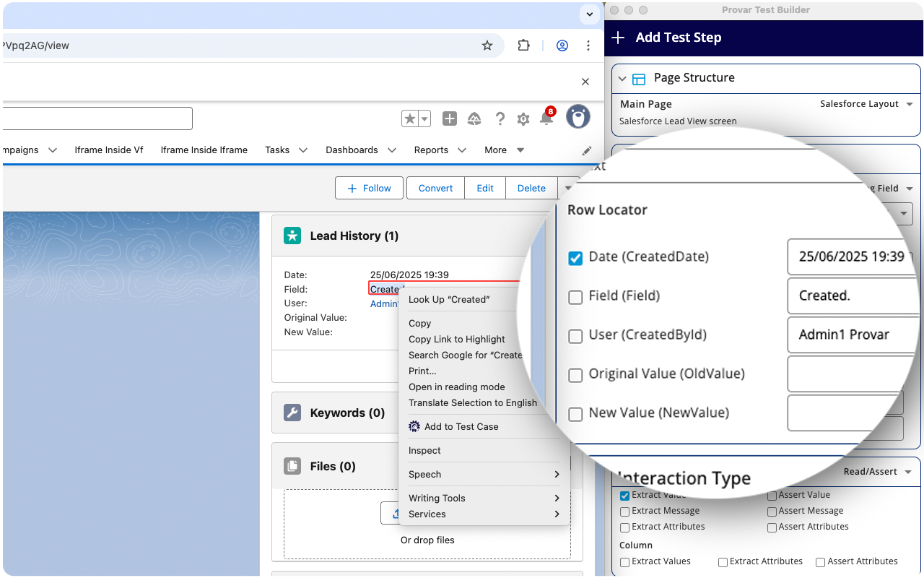Click the Salesforce favorites star icon
Viewport: 924px width, 578px height.
[409, 118]
